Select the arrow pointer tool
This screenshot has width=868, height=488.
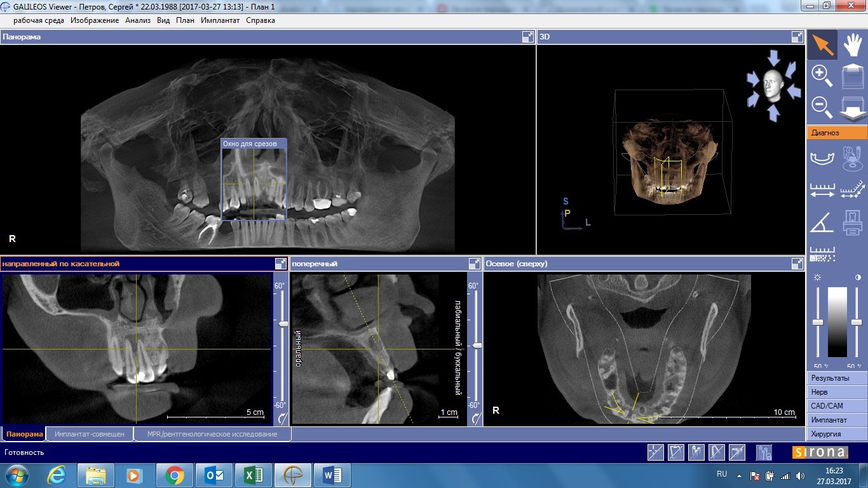[x=822, y=44]
